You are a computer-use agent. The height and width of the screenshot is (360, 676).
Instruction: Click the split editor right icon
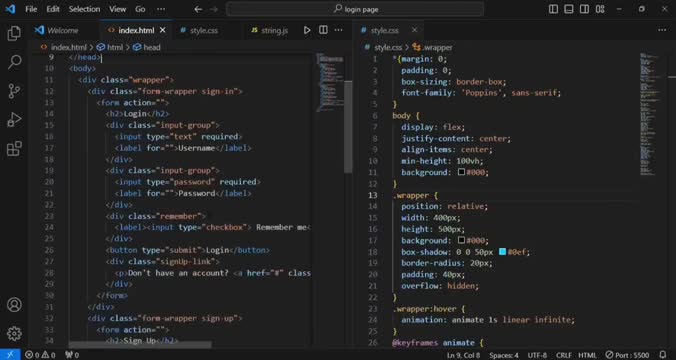click(x=323, y=30)
